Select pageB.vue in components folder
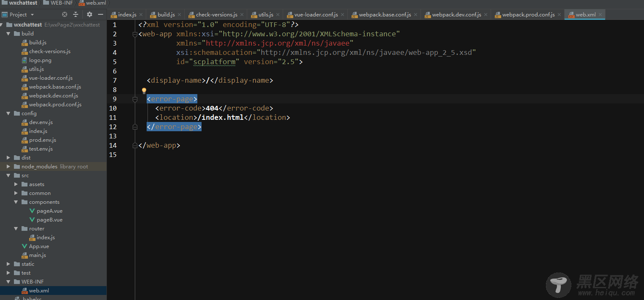The height and width of the screenshot is (300, 644). (49, 220)
